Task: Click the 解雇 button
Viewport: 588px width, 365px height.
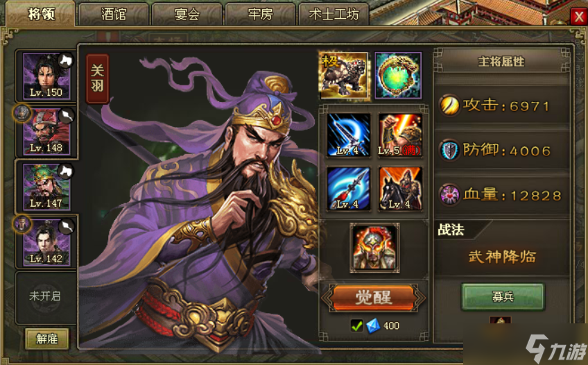Action: tap(47, 339)
